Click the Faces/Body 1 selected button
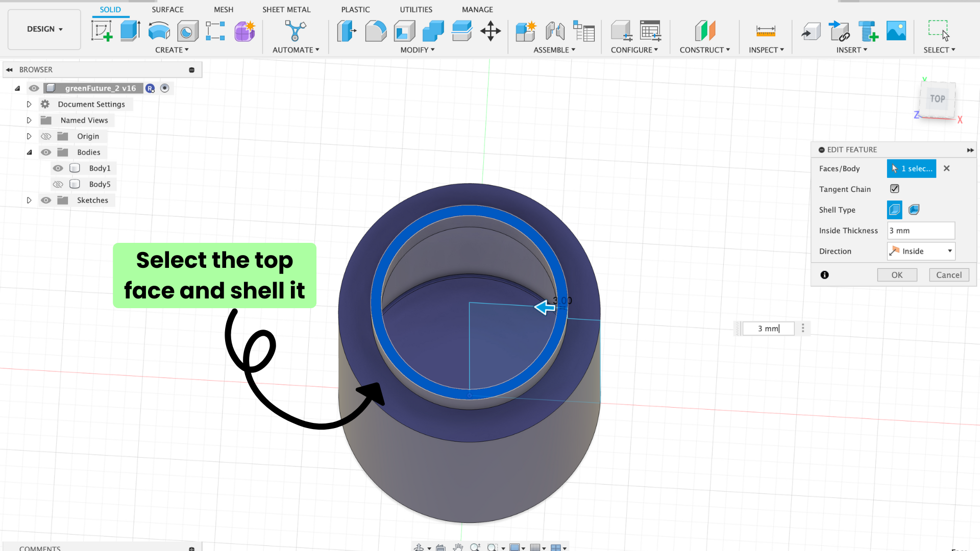This screenshot has height=551, width=980. 912,168
